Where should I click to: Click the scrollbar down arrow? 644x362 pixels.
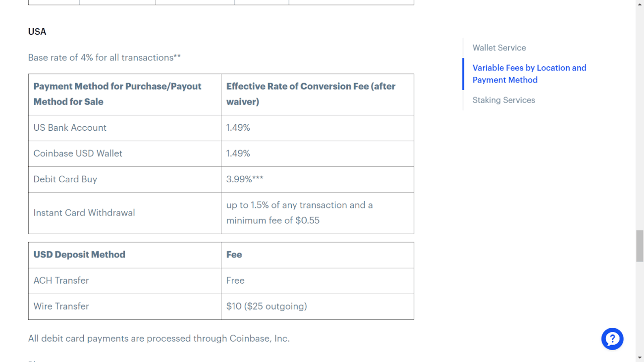click(640, 358)
